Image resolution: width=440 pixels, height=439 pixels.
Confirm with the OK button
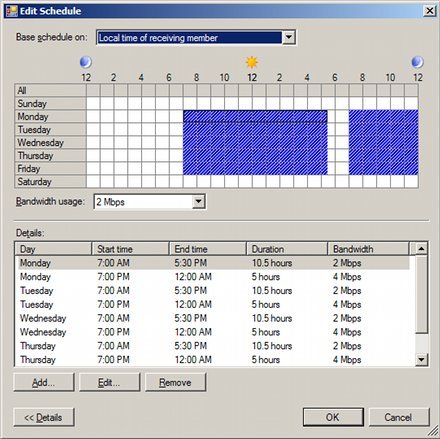click(333, 417)
